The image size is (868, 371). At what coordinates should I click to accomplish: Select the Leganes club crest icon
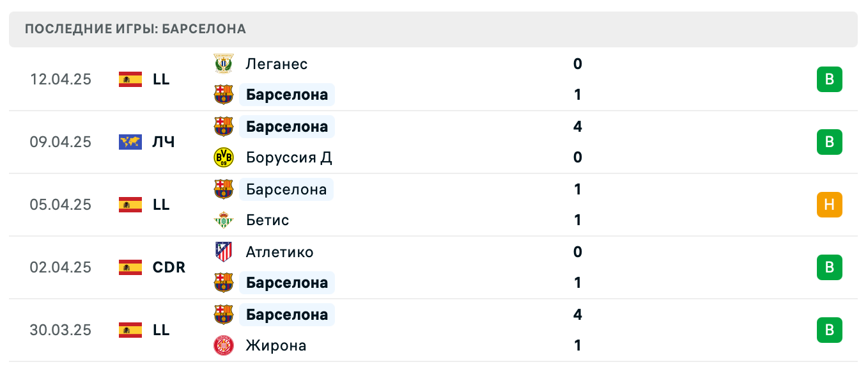pyautogui.click(x=225, y=63)
